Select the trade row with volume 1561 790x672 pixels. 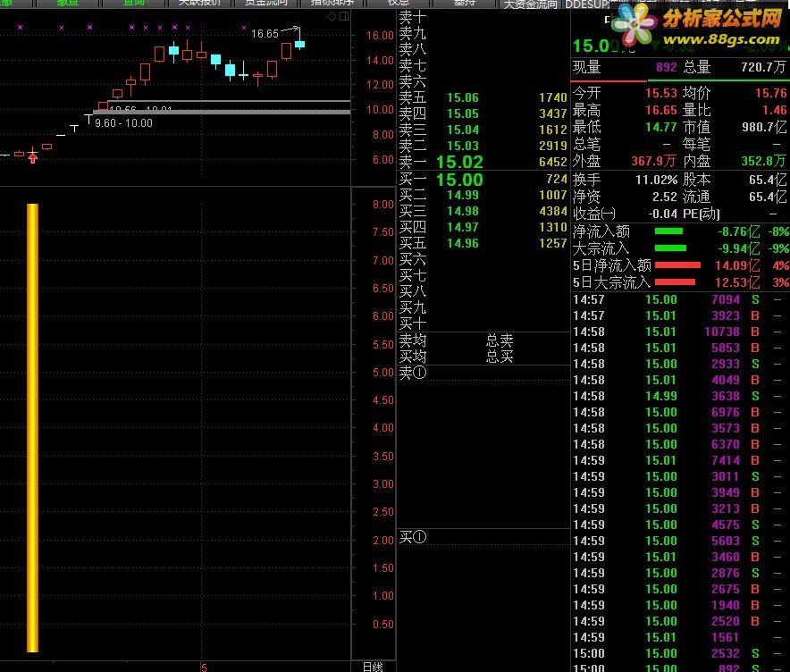pos(680,638)
